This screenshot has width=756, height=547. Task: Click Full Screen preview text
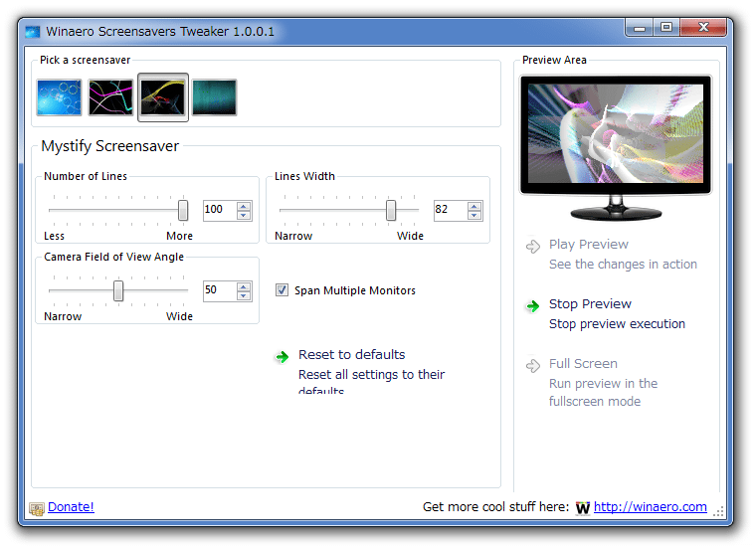583,364
